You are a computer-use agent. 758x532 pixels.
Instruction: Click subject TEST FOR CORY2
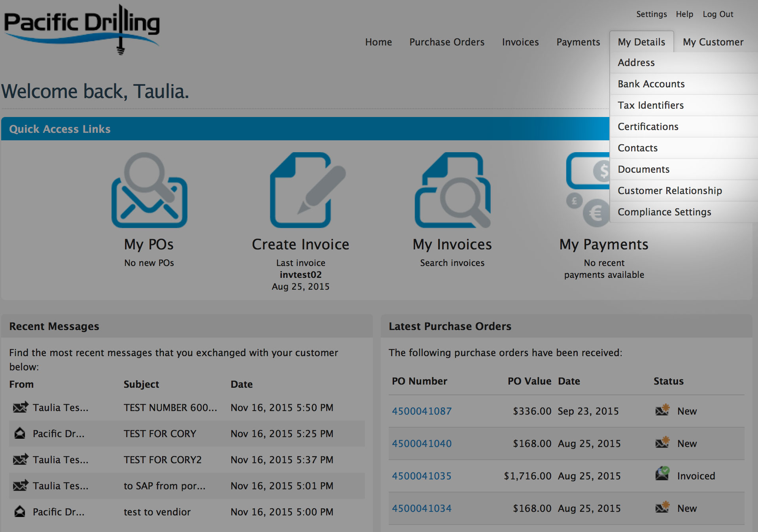pyautogui.click(x=163, y=460)
